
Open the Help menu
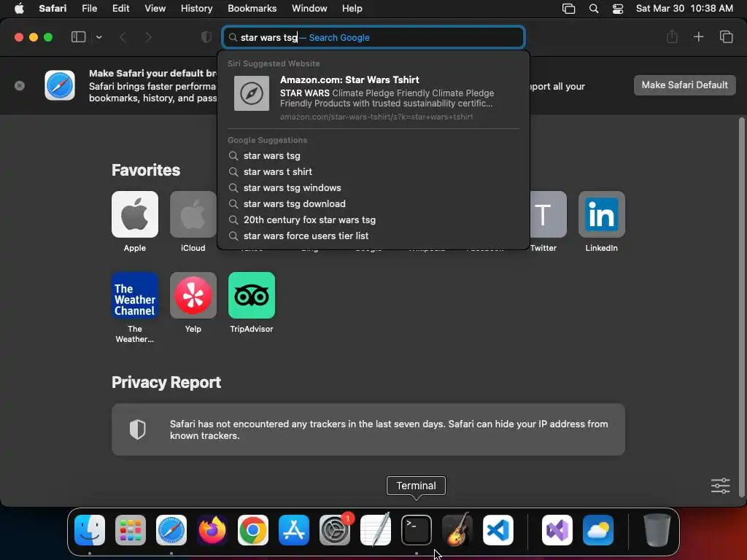(352, 8)
